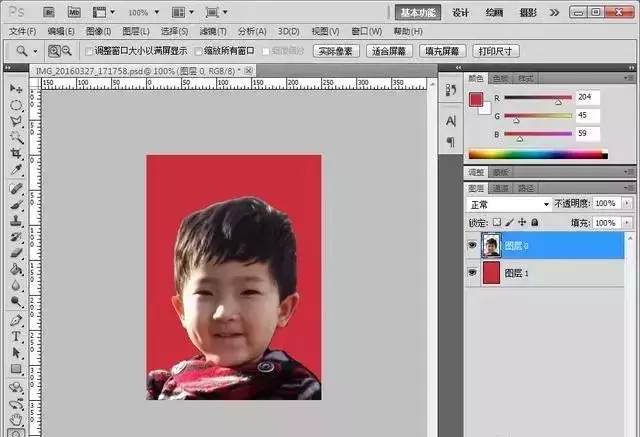Toggle 调整窗口大小以满屏显示 checkbox
The height and width of the screenshot is (437, 640).
[89, 51]
